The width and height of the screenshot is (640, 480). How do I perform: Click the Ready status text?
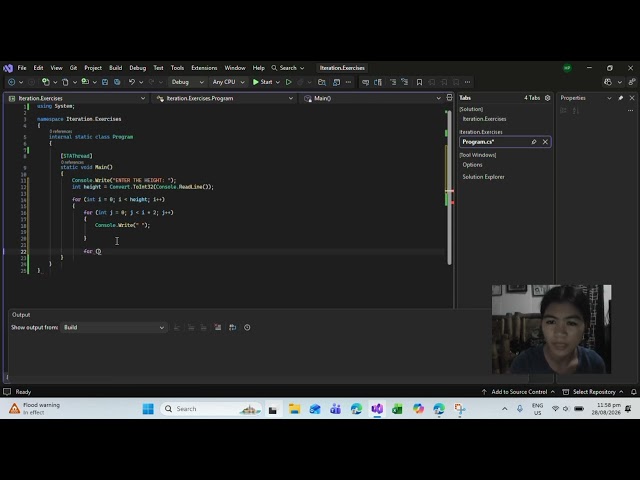[x=23, y=392]
